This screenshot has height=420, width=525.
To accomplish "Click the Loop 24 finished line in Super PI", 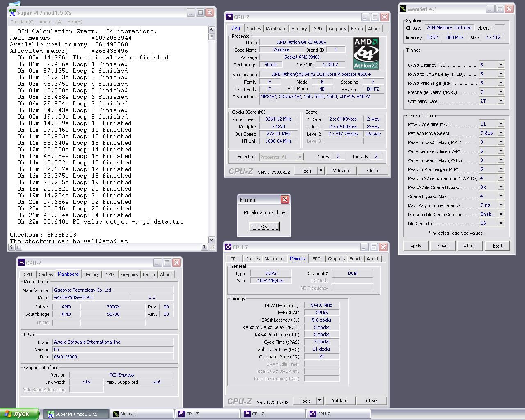I will pyautogui.click(x=75, y=215).
